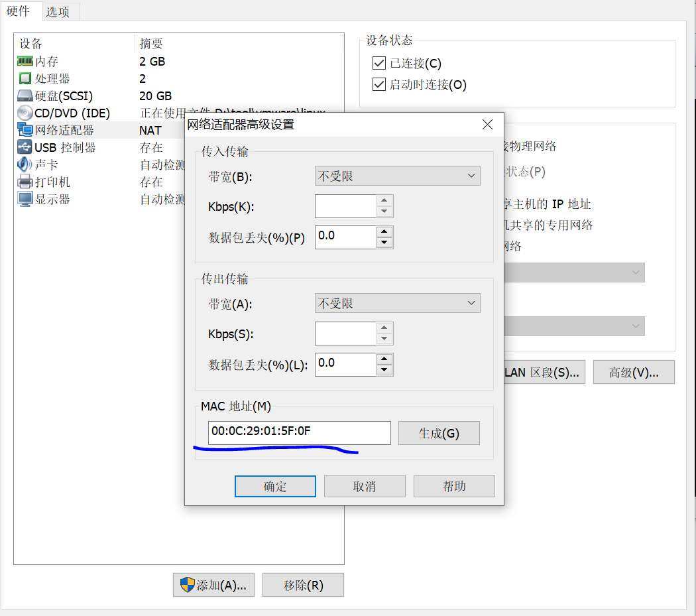The width and height of the screenshot is (696, 616).
Task: Select the NAT summary text
Action: pos(150,131)
